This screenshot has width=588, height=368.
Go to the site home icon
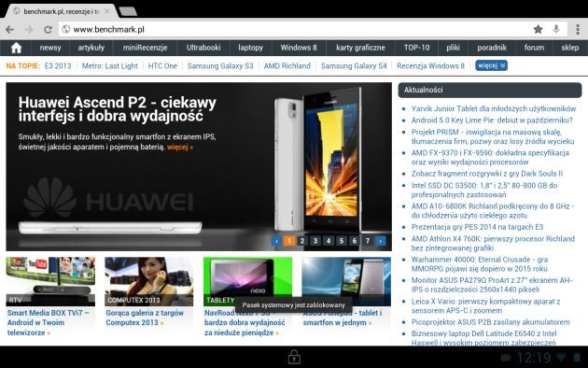16,48
